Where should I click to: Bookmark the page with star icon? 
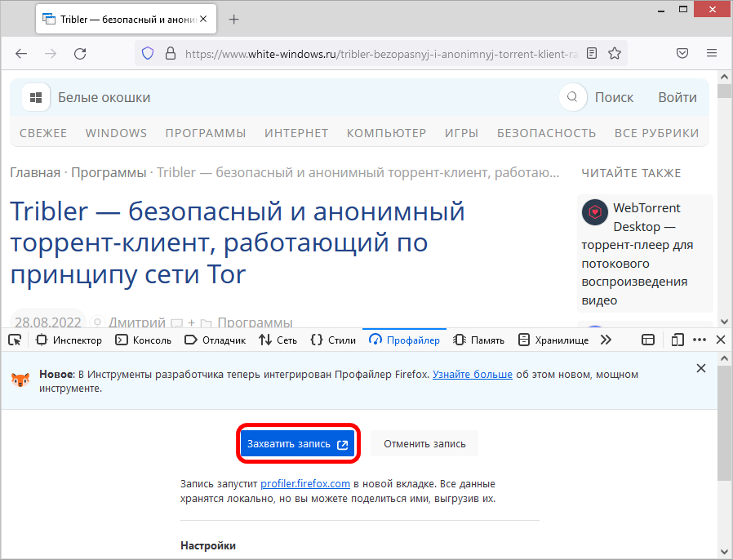(x=615, y=53)
